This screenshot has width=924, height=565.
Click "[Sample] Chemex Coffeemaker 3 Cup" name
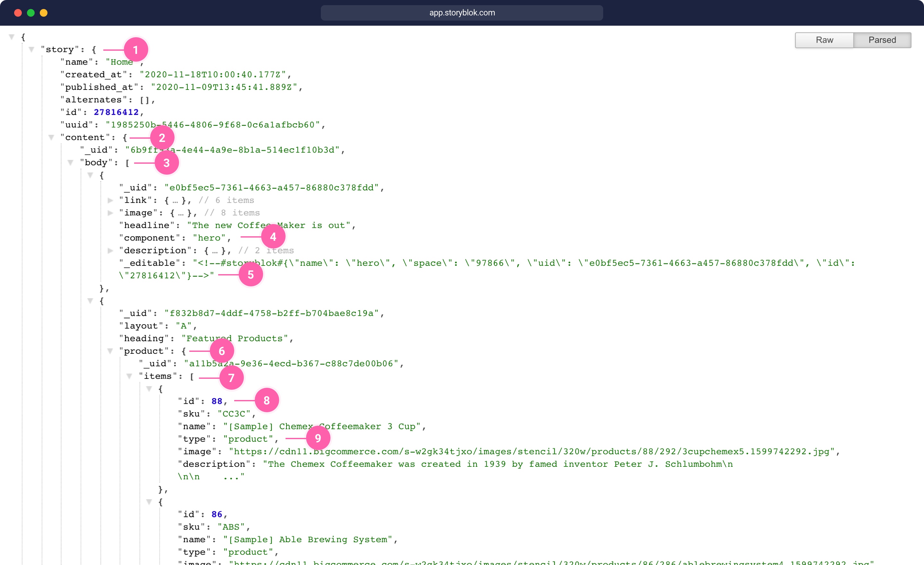tap(322, 427)
